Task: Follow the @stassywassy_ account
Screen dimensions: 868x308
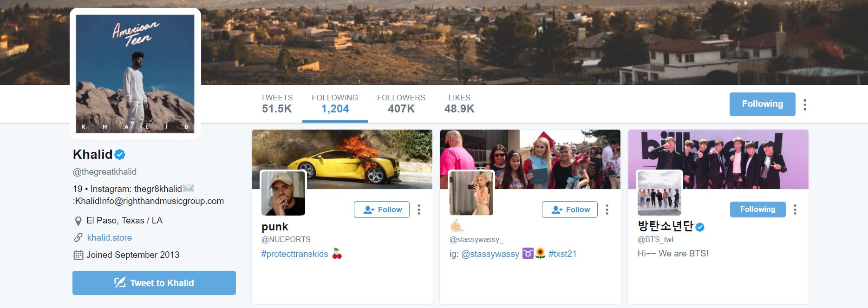Action: [x=570, y=210]
